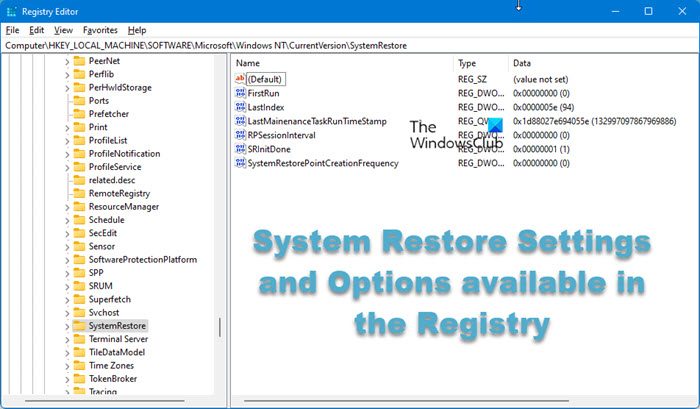Click the ProfileList folder icon

[79, 140]
